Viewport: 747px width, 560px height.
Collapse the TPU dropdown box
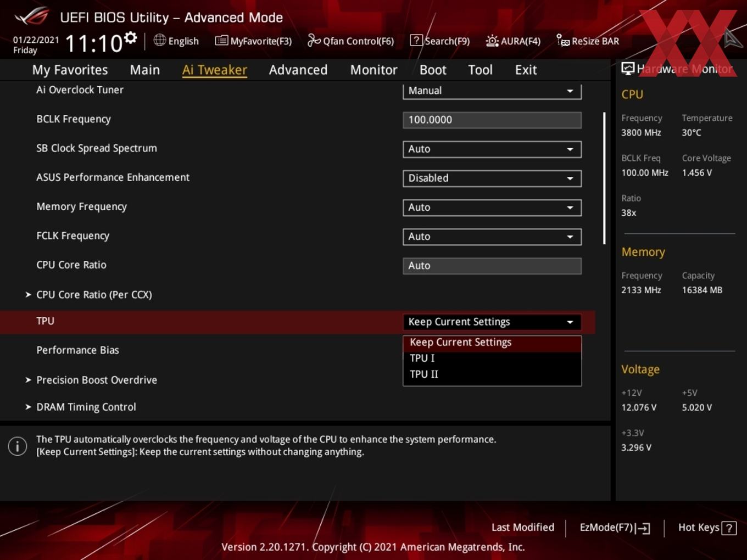point(492,322)
